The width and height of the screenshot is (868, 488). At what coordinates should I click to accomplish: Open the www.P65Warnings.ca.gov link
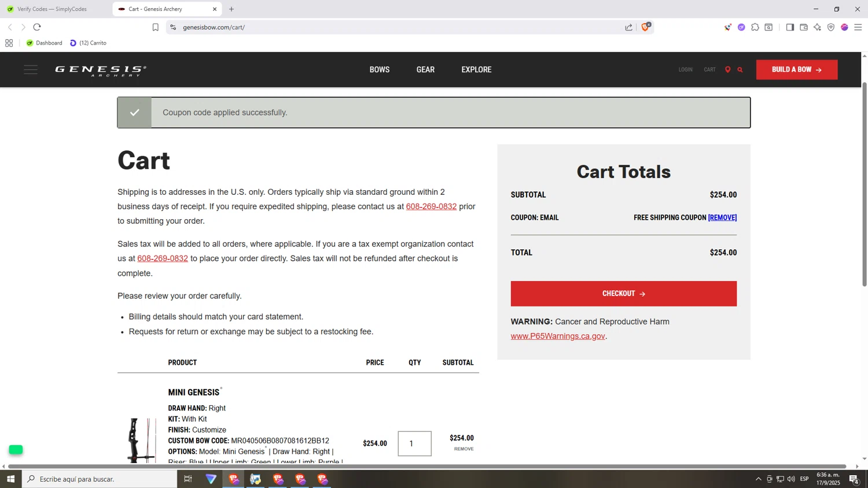coord(558,336)
